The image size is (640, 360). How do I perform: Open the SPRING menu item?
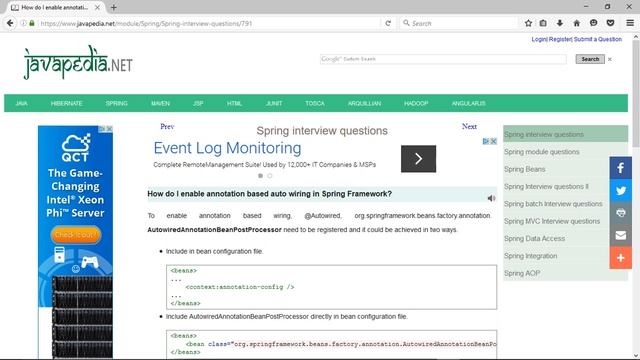(x=117, y=103)
